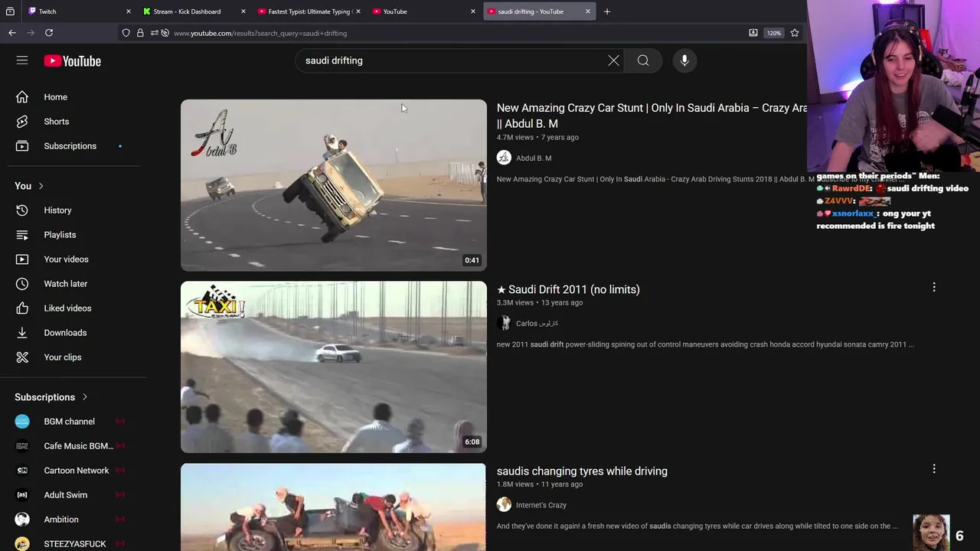This screenshot has height=551, width=980.
Task: Open more options for saudis changing tyres video
Action: [x=934, y=468]
